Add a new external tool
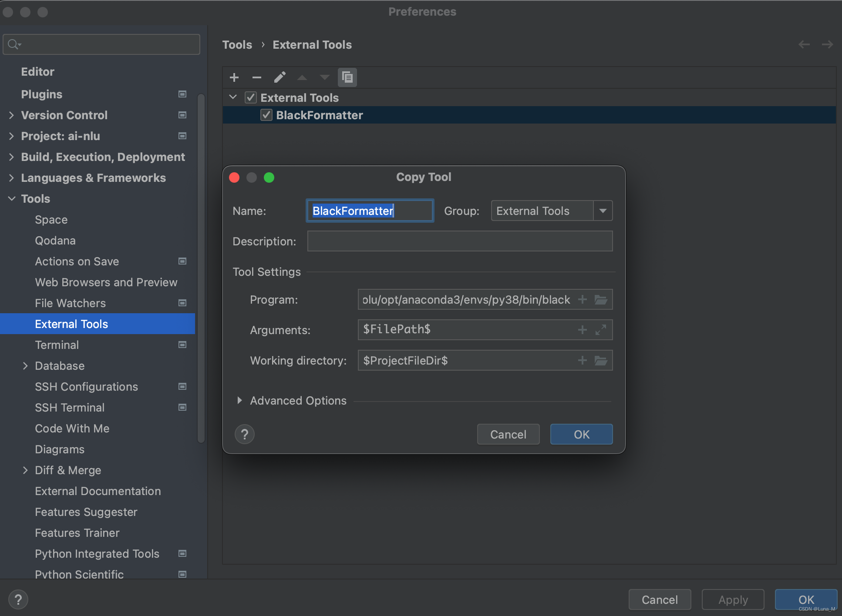 click(x=234, y=77)
